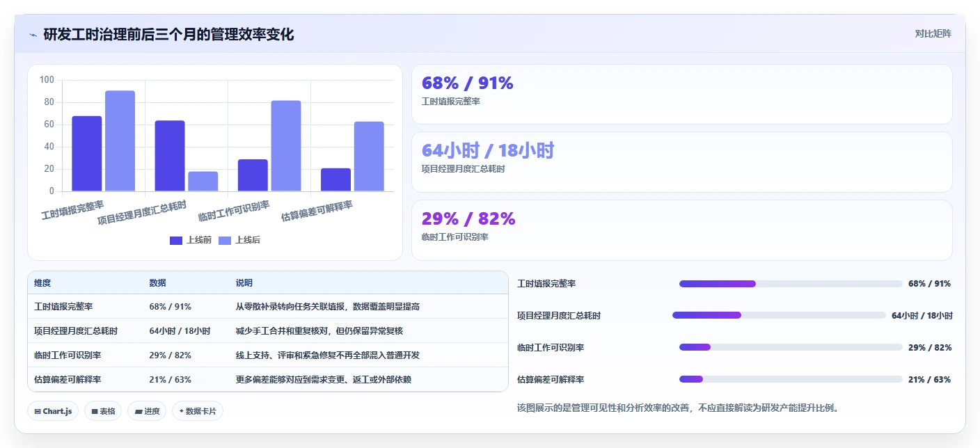The image size is (980, 448).
Task: Click the 上线前 bar for 临时工作可识别率
Action: (253, 175)
